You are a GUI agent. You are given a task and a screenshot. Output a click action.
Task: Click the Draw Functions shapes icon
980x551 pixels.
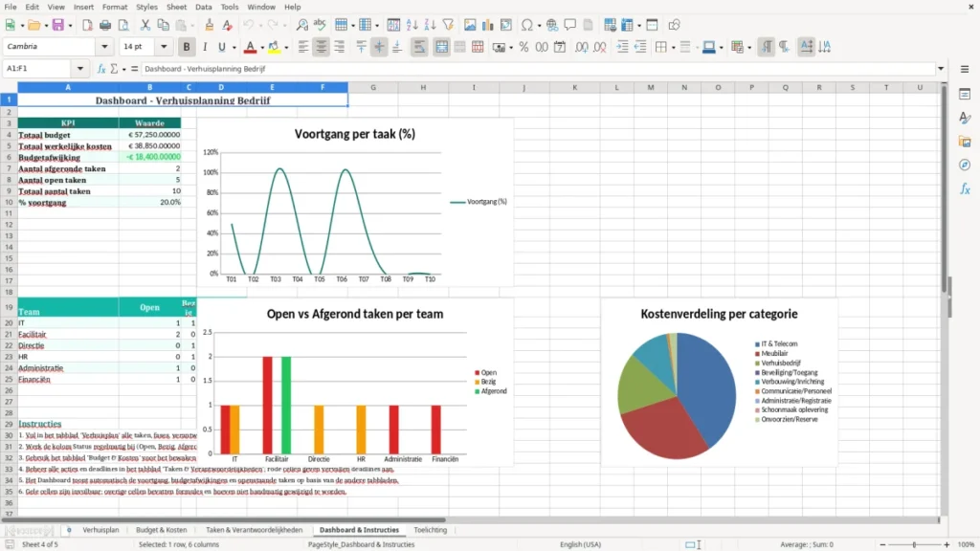pos(674,25)
